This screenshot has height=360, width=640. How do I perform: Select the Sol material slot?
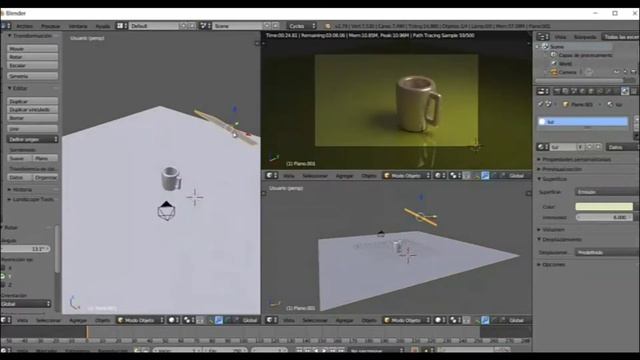[x=582, y=122]
